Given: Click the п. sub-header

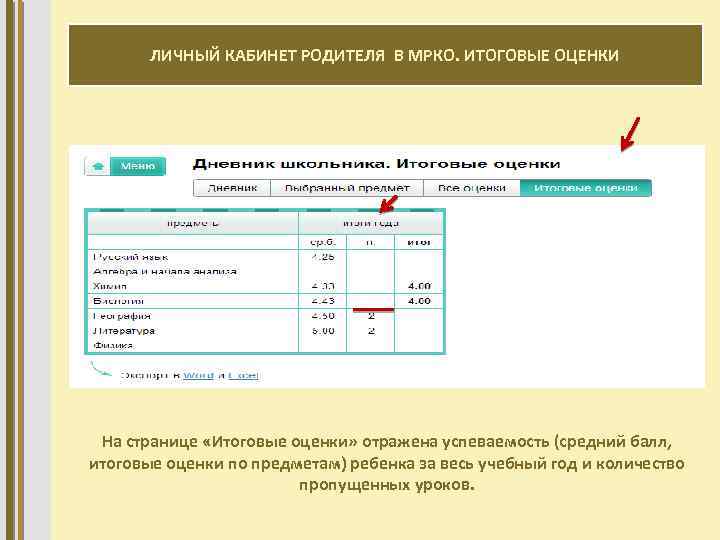Looking at the screenshot, I should 371,242.
